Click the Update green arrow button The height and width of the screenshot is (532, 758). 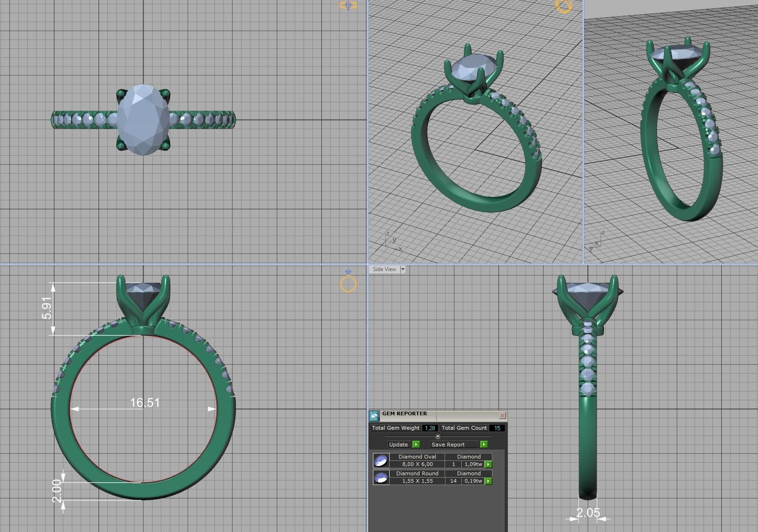[x=416, y=445]
